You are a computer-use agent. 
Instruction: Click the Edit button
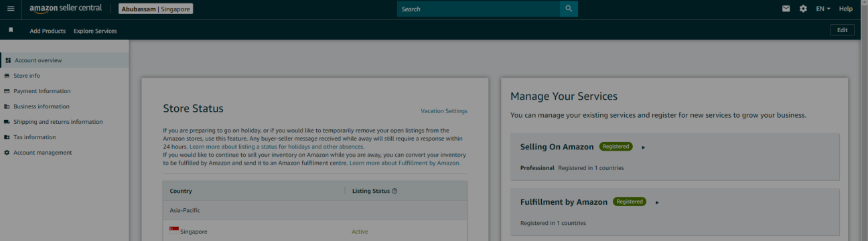(x=842, y=30)
